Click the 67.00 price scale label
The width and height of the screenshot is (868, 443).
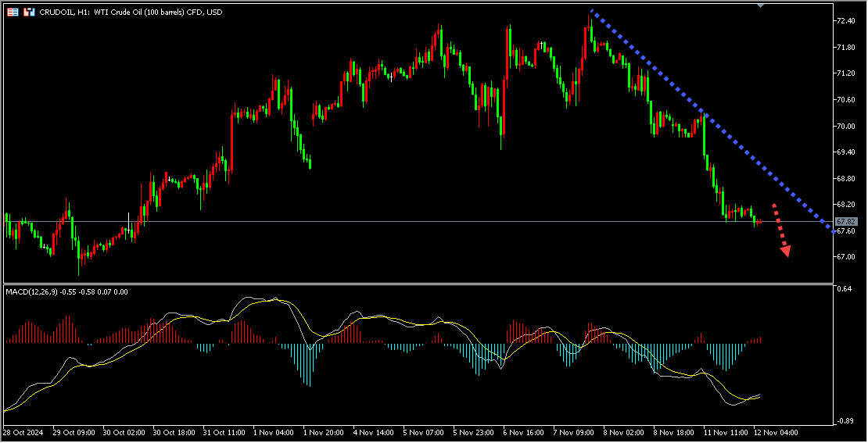pyautogui.click(x=845, y=257)
